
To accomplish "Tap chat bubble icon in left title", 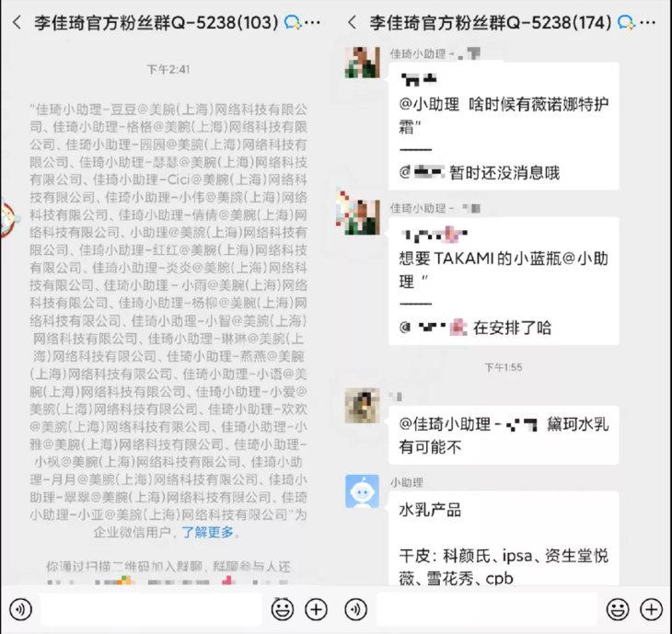I will pyautogui.click(x=293, y=22).
